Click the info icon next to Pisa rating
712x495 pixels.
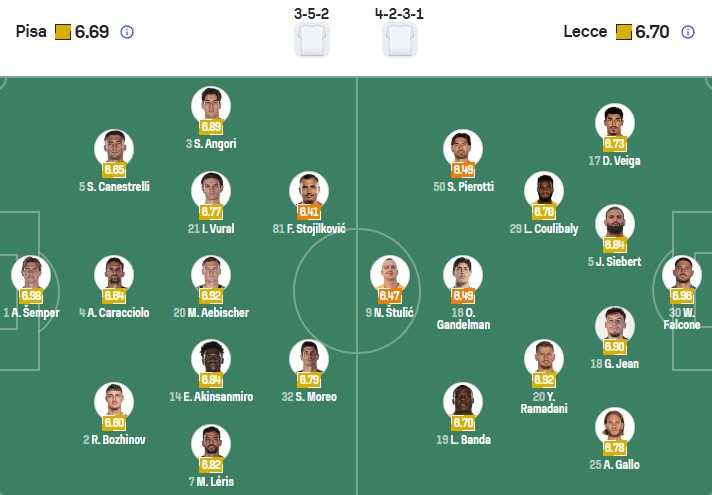click(127, 32)
